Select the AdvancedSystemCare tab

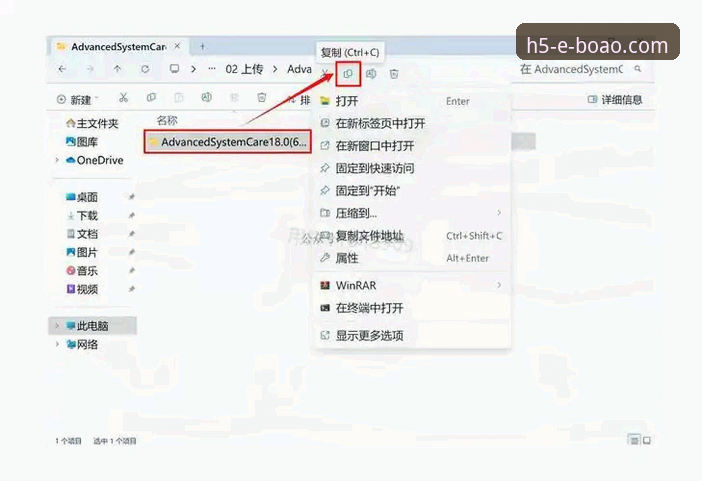pos(118,47)
